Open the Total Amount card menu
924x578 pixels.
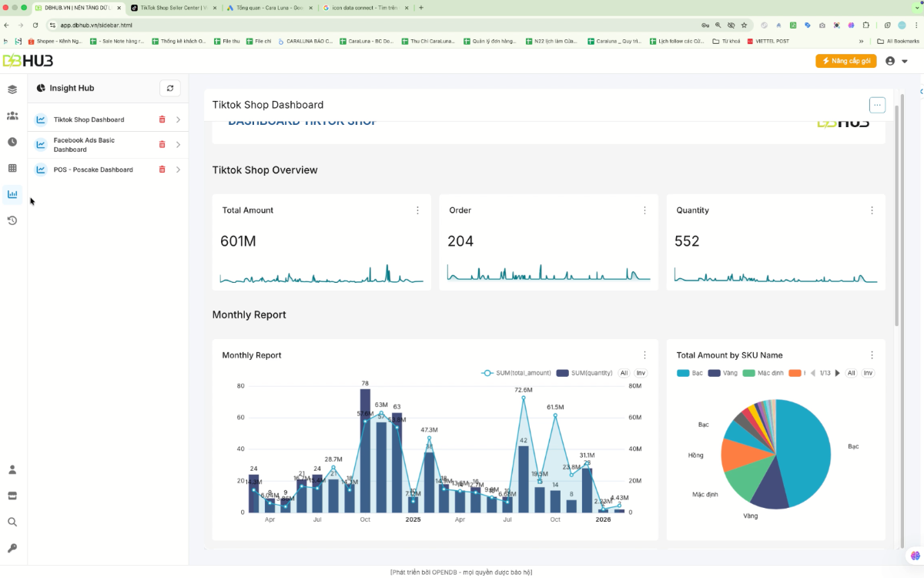(418, 210)
